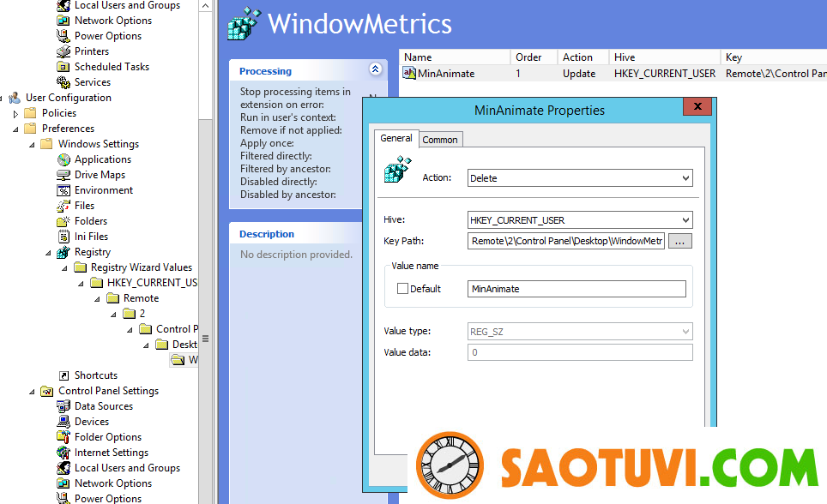The image size is (827, 504).
Task: Select the User Configuration icon
Action: [x=15, y=98]
